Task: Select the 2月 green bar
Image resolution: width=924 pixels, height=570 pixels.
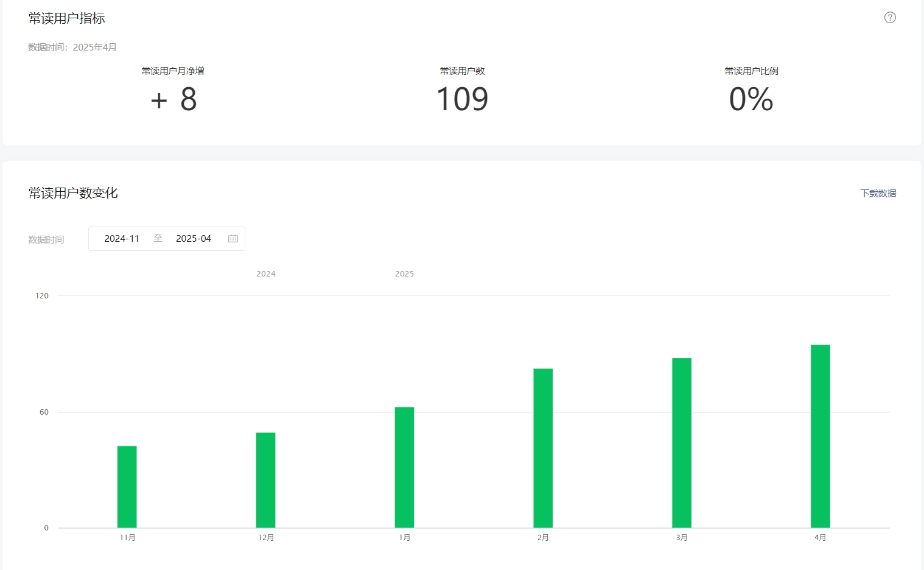Action: [x=544, y=448]
